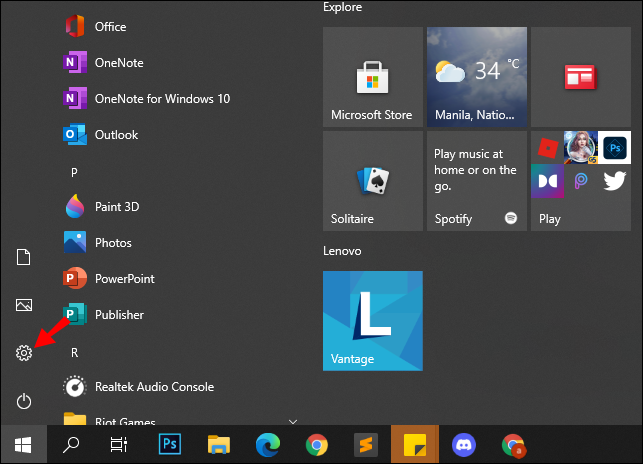Open the Chrome profile with red badge

[x=513, y=445]
